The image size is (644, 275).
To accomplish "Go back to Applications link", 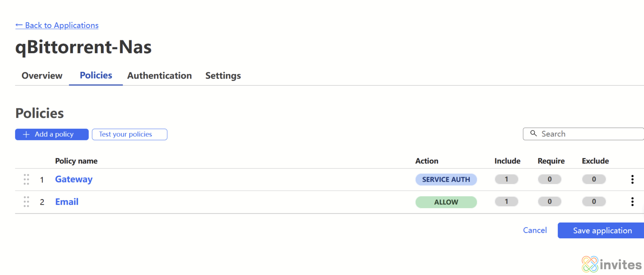I will [x=57, y=25].
